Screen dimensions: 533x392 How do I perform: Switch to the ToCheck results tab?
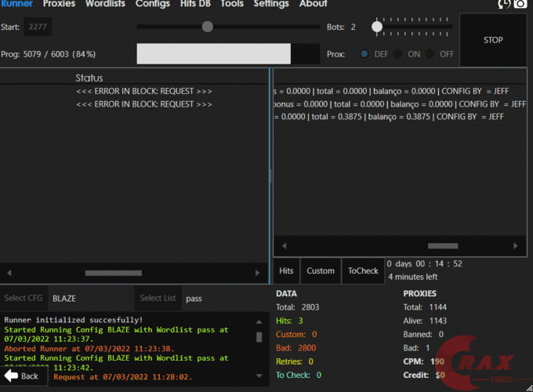363,270
